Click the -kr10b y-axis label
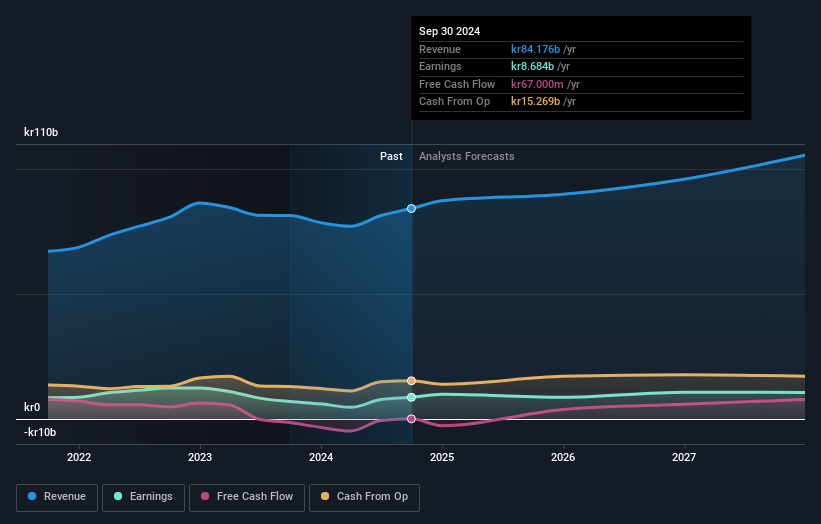The width and height of the screenshot is (821, 524). click(x=40, y=432)
